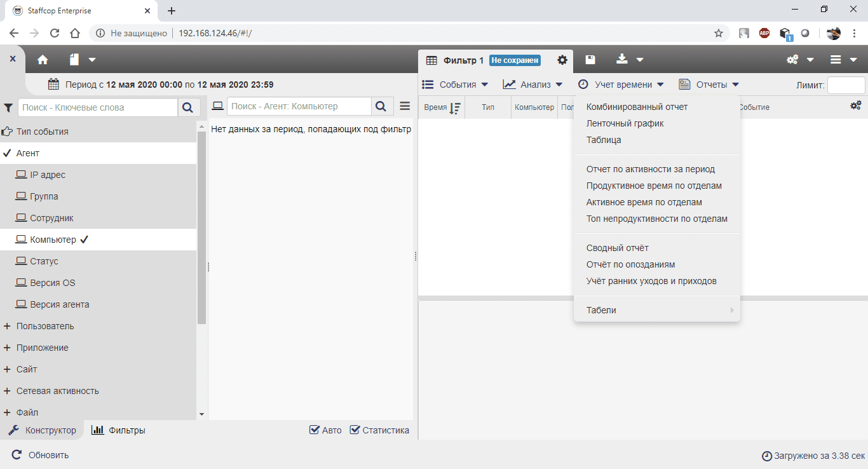The width and height of the screenshot is (868, 469).
Task: Open Топ непродуктивности по отделам
Action: pyautogui.click(x=657, y=219)
